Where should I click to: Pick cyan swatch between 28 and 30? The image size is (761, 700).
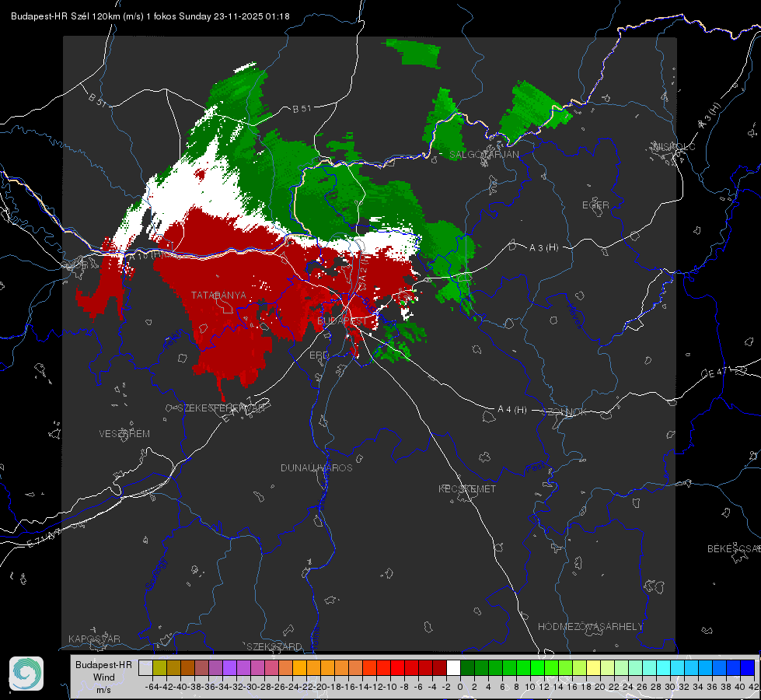[664, 667]
